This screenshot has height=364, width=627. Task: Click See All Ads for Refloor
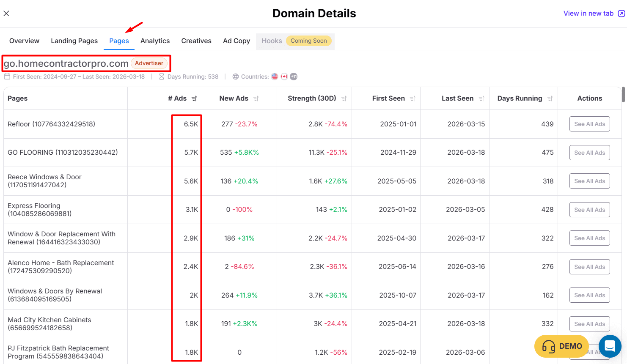click(x=589, y=124)
